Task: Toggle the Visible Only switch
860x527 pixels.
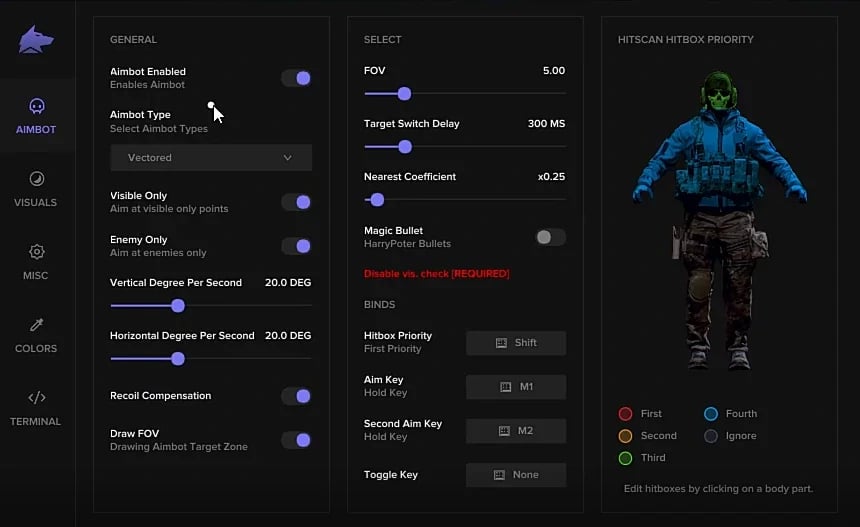Action: click(297, 202)
